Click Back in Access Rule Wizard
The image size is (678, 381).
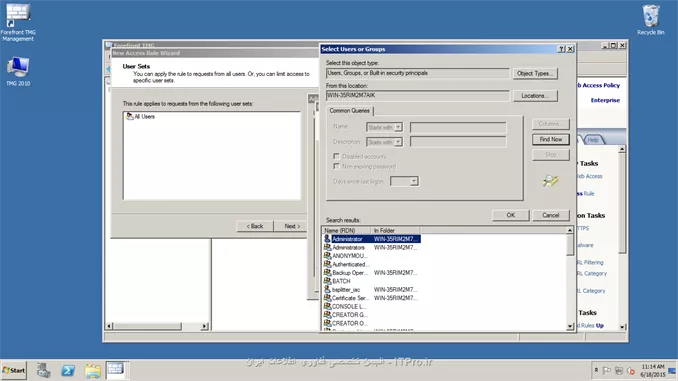(x=255, y=226)
